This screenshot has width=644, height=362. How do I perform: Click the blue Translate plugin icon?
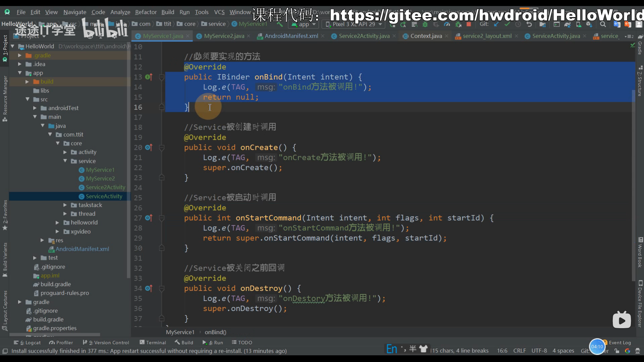617,24
